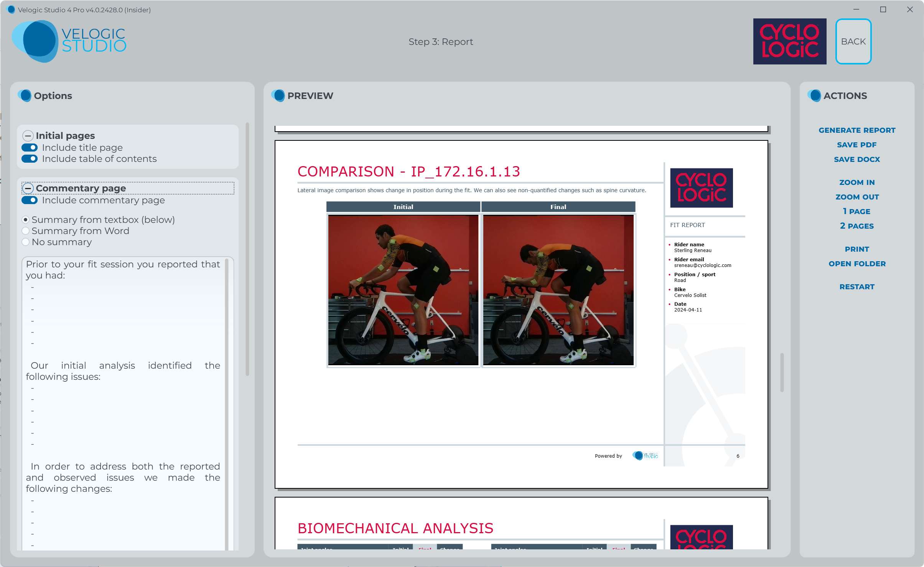924x567 pixels.
Task: Click the Velogic Studio logo
Action: 69,41
